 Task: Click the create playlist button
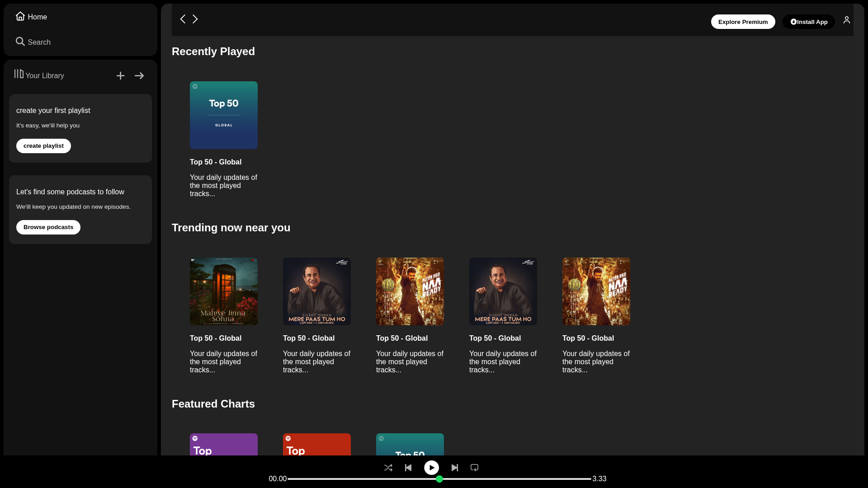coord(43,146)
